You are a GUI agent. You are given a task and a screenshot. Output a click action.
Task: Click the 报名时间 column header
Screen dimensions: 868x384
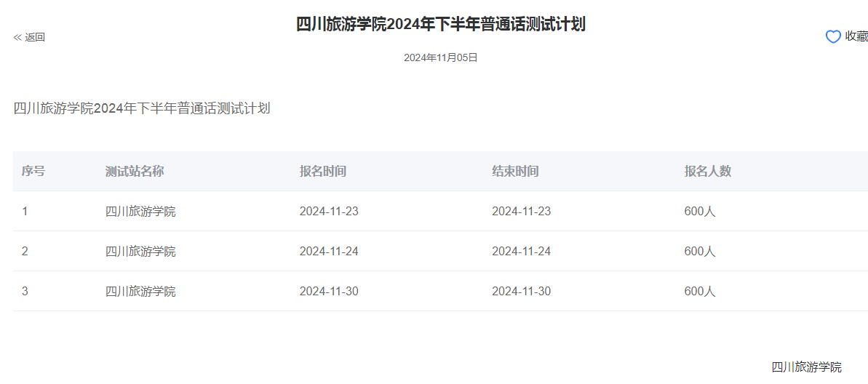point(323,172)
